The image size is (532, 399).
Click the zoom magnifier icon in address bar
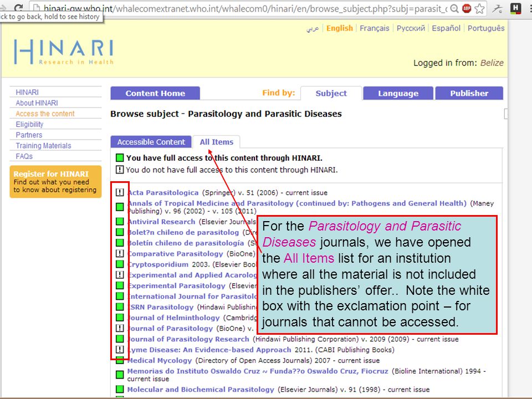(x=454, y=8)
